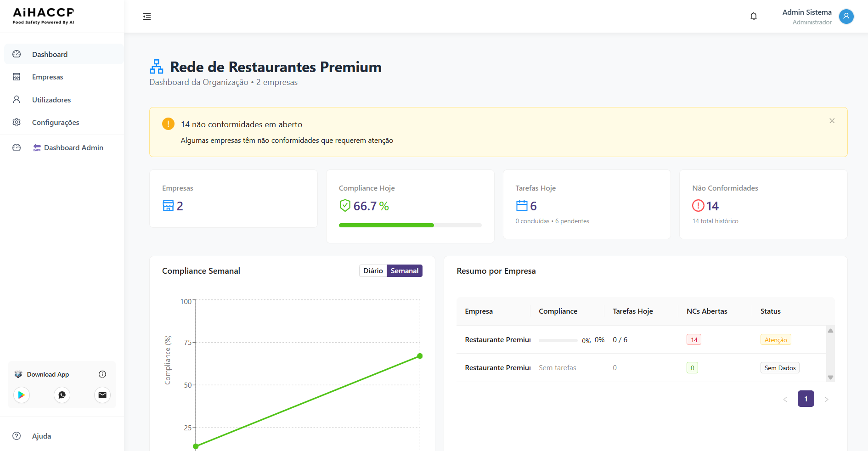
Task: Select the Semanal chart toggle
Action: tap(404, 271)
